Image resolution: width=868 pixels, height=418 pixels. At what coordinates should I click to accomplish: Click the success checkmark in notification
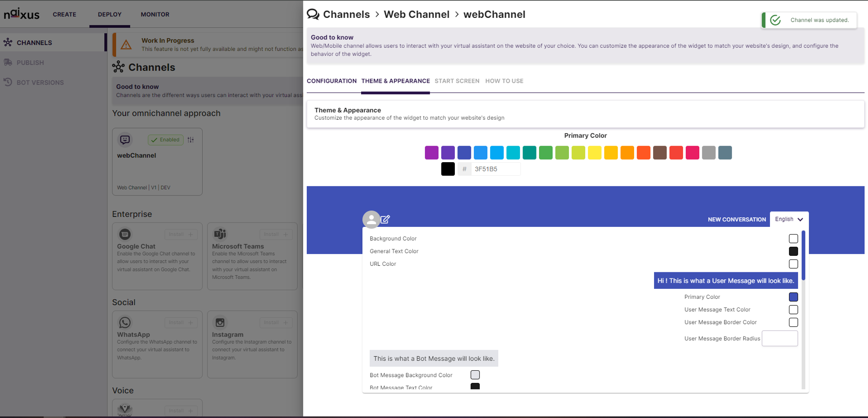[776, 20]
